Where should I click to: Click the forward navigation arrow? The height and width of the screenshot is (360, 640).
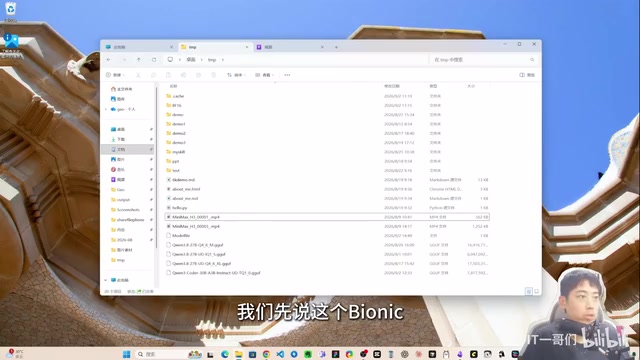pyautogui.click(x=124, y=60)
